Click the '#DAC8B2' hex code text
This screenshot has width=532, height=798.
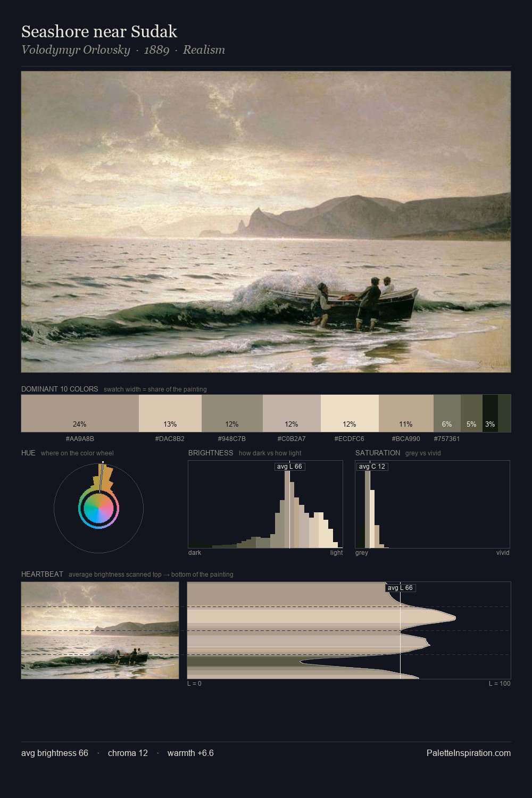pyautogui.click(x=170, y=439)
